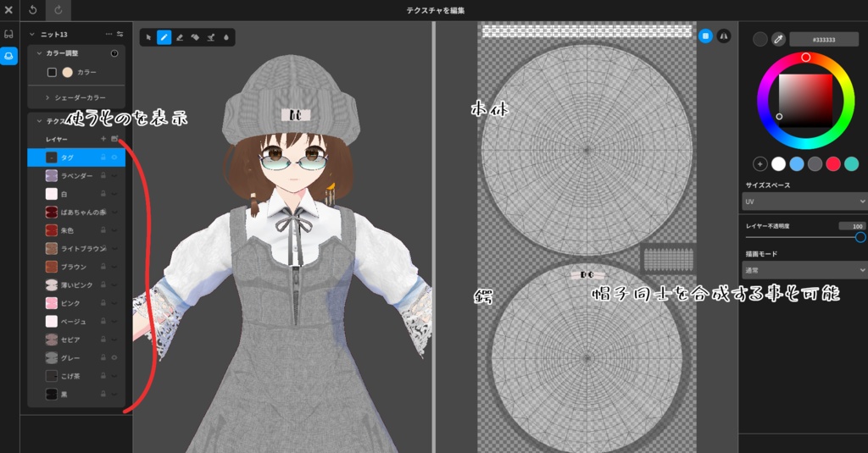Select the セピア layer
868x453 pixels.
click(76, 340)
